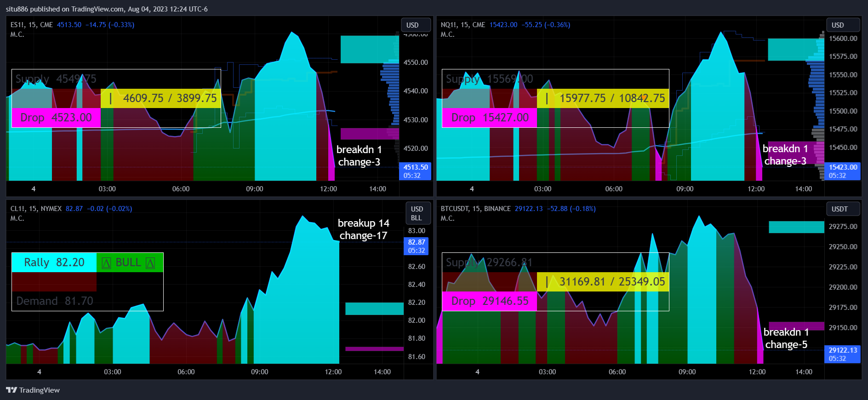868x400 pixels.
Task: Click the yellow 31169.81 / 25349.05 cell
Action: click(x=603, y=282)
